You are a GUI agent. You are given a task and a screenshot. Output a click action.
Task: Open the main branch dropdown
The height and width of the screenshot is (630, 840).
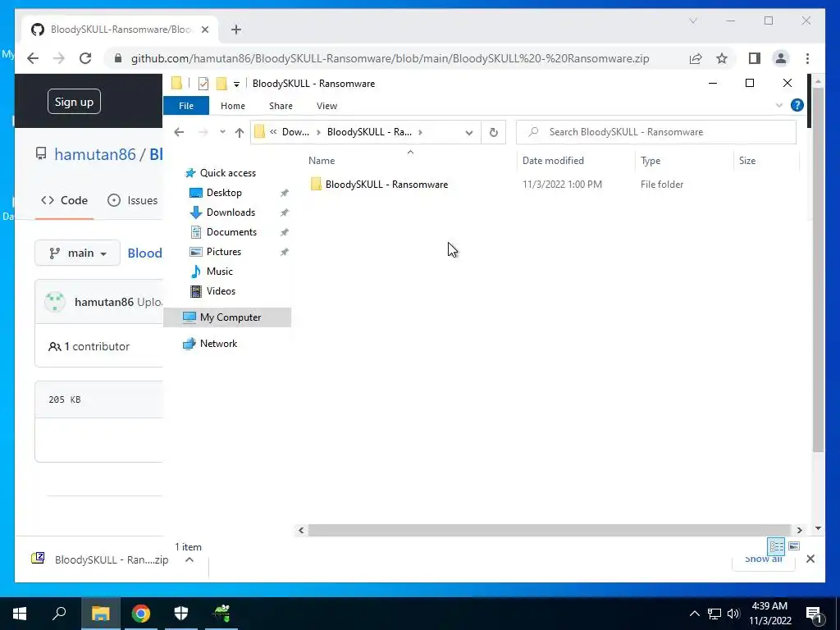pyautogui.click(x=78, y=253)
